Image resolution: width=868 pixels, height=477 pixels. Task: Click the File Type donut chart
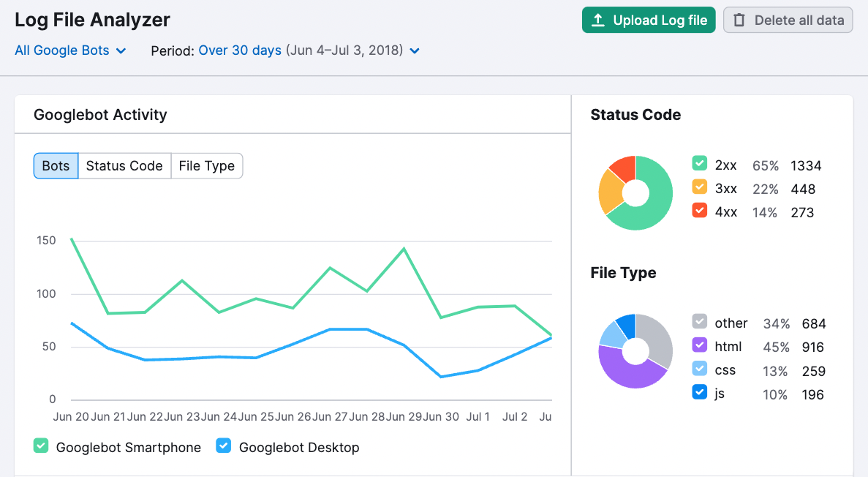tap(635, 350)
